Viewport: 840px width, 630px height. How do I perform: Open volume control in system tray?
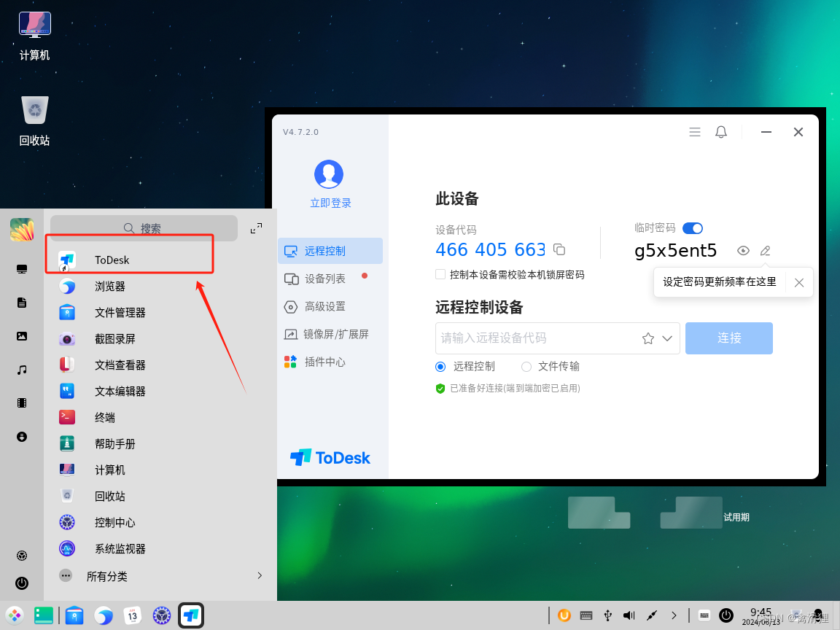pos(629,615)
